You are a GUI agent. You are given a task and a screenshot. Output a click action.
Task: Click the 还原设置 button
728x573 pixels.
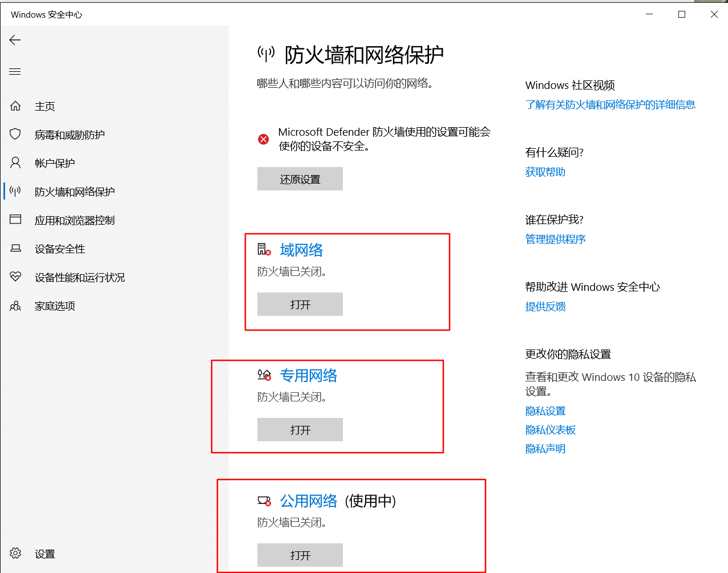tap(300, 179)
